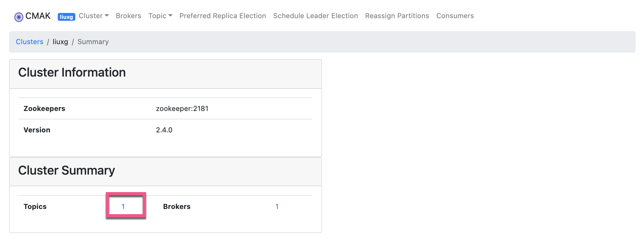Image resolution: width=644 pixels, height=244 pixels.
Task: Open the Reassign Partitions section
Action: pyautogui.click(x=397, y=16)
